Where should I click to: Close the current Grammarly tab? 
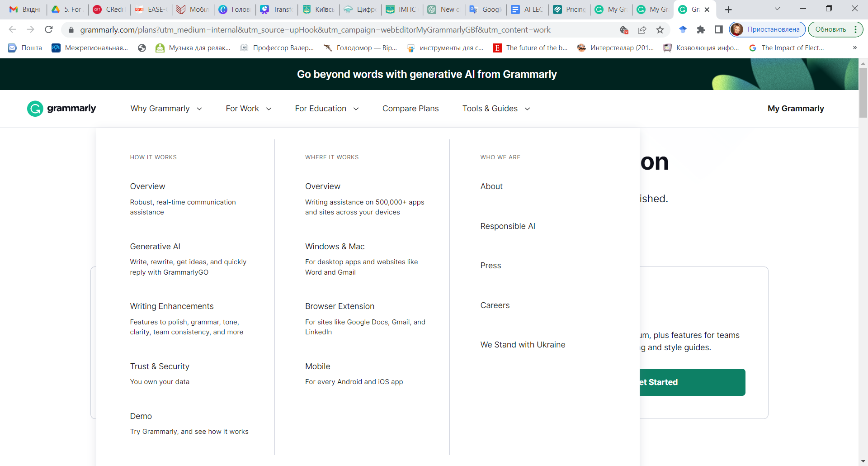707,10
